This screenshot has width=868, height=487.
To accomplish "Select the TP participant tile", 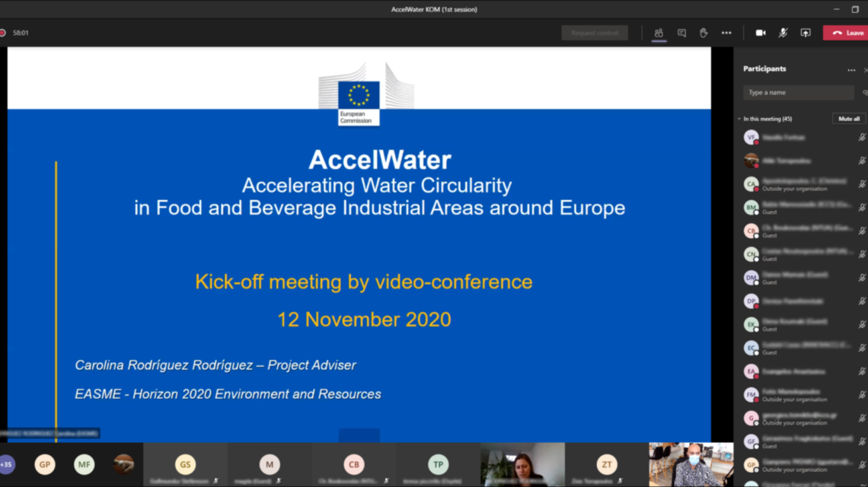I will 438,464.
